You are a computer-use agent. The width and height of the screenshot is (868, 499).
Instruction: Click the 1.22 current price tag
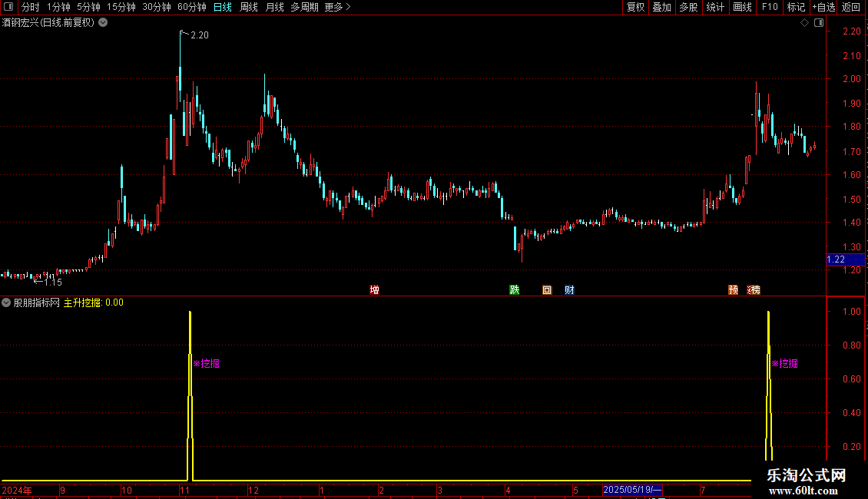click(x=845, y=259)
